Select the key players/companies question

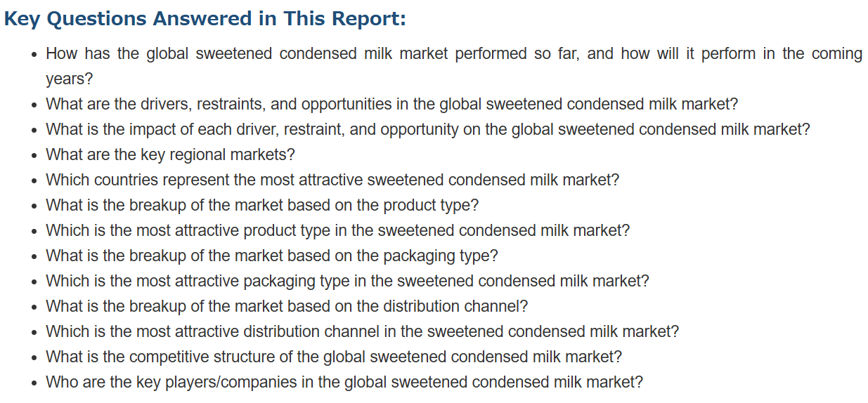pos(344,382)
